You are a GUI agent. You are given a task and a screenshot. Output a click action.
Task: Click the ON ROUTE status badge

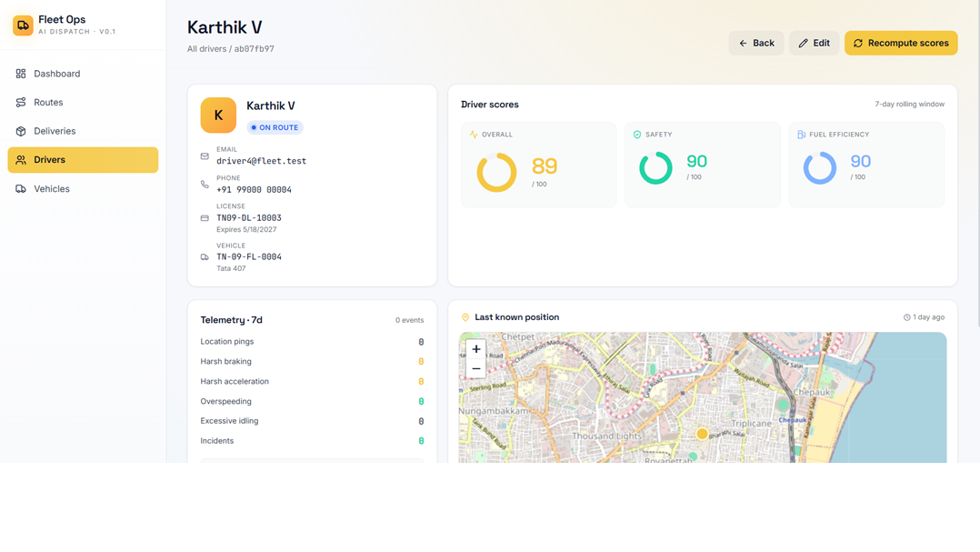pyautogui.click(x=275, y=127)
